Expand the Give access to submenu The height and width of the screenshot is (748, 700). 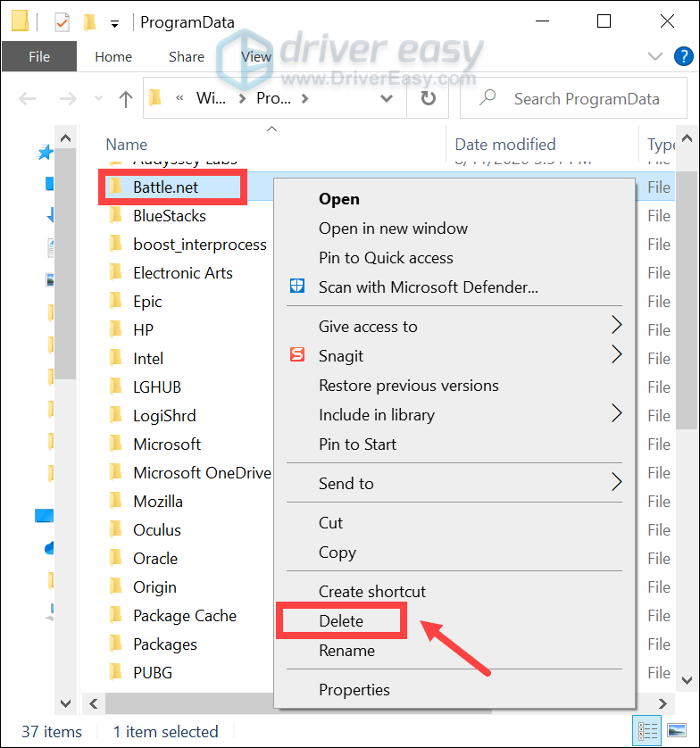[616, 327]
